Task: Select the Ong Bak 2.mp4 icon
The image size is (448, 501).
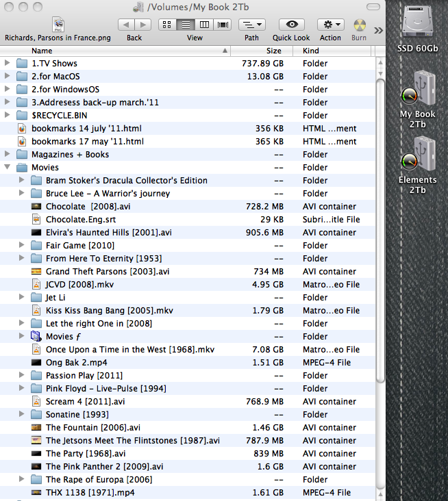Action: pyautogui.click(x=36, y=362)
